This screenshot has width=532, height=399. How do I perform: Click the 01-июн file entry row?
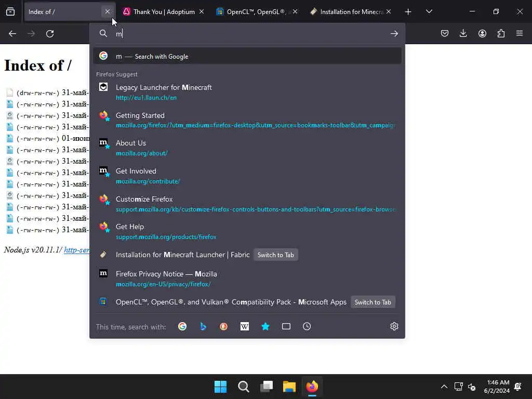pos(47,138)
